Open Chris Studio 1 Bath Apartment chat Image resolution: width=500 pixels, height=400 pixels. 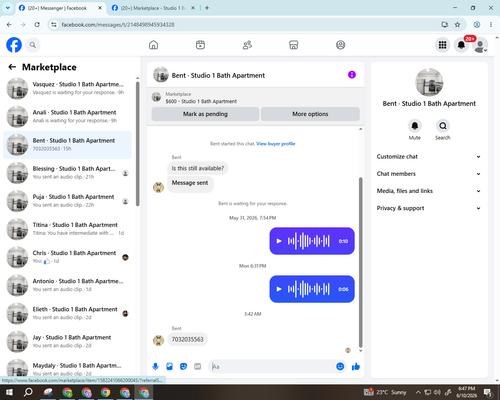[68, 257]
